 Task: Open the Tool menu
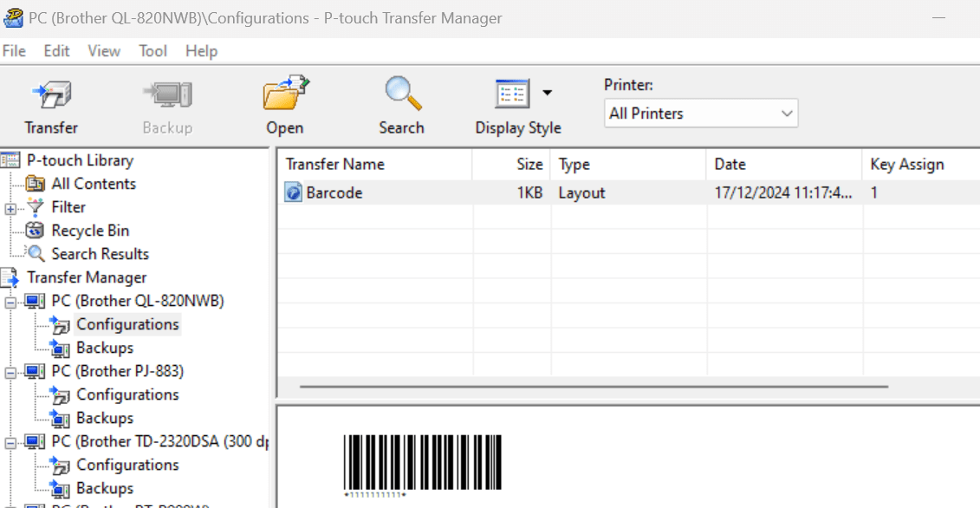pos(153,51)
